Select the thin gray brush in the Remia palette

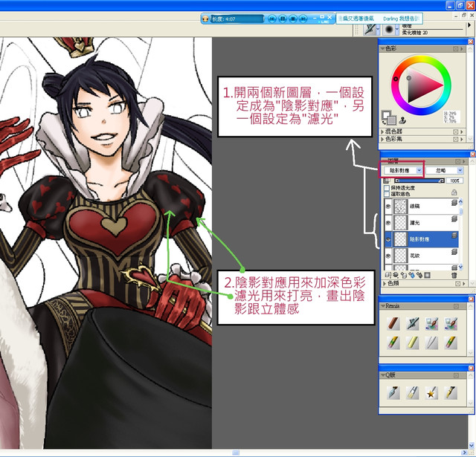point(431,343)
